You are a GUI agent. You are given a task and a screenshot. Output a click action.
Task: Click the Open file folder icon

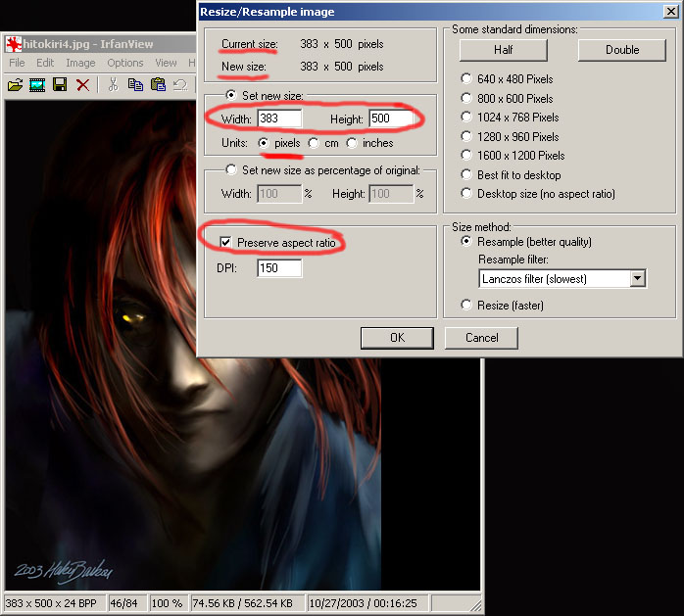coord(15,85)
